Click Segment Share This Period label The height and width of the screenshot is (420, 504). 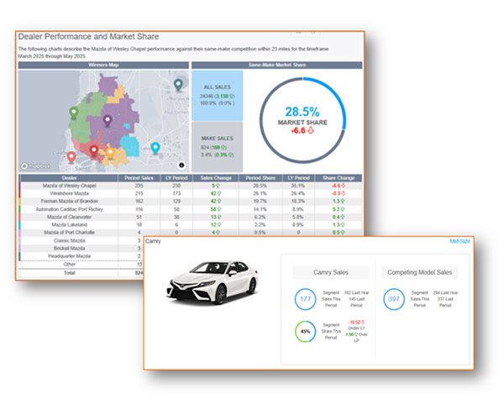point(331,331)
